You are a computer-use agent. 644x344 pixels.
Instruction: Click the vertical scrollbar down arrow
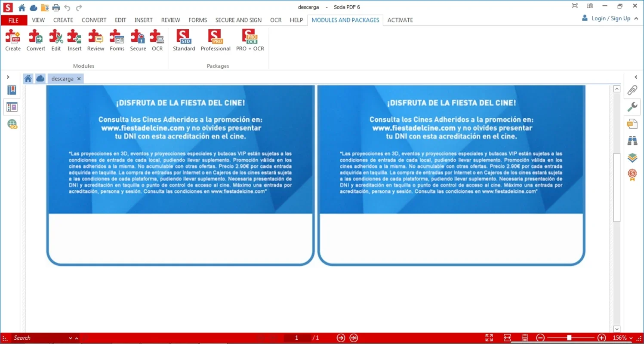click(x=617, y=329)
